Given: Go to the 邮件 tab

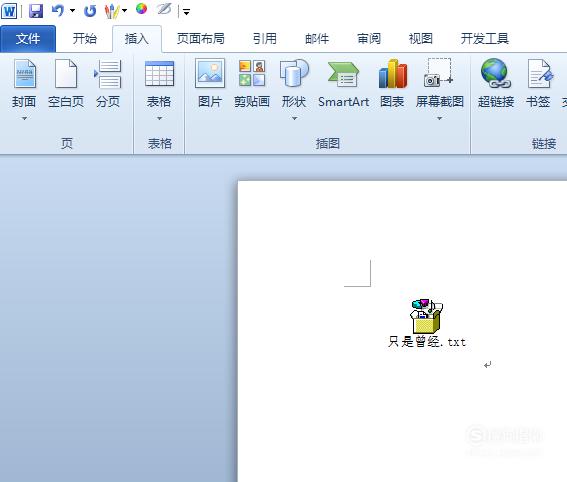Looking at the screenshot, I should [317, 38].
